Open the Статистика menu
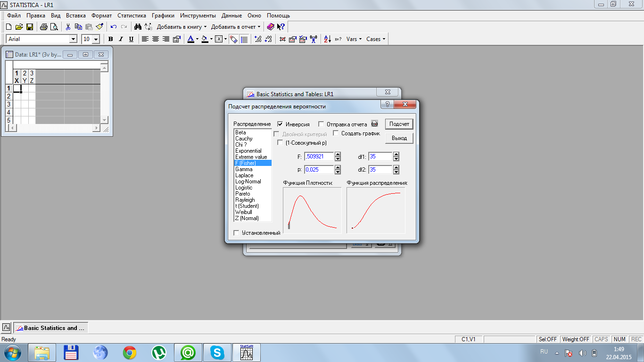The height and width of the screenshot is (362, 644). click(x=132, y=16)
